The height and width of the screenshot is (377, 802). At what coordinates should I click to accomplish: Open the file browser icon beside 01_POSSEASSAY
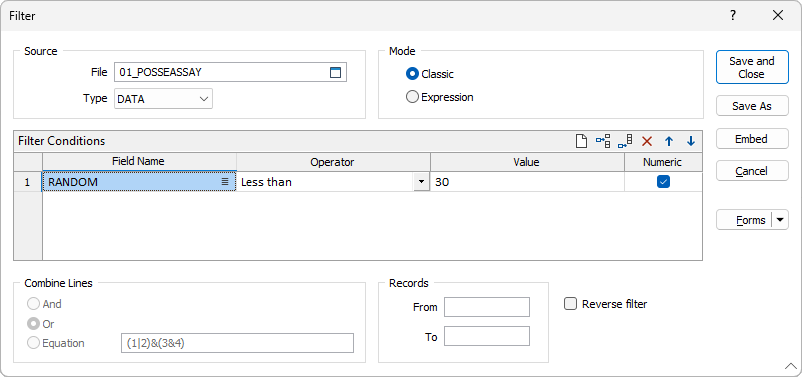[x=335, y=72]
